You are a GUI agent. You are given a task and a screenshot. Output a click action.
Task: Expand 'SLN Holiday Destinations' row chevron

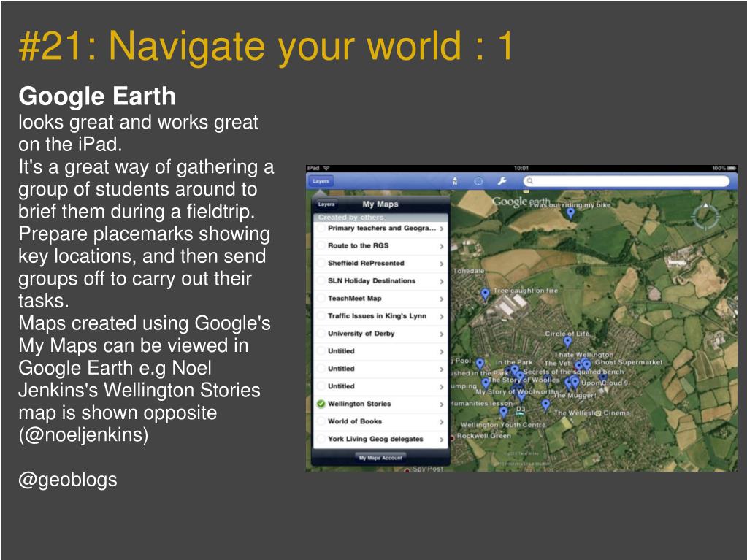click(x=442, y=281)
